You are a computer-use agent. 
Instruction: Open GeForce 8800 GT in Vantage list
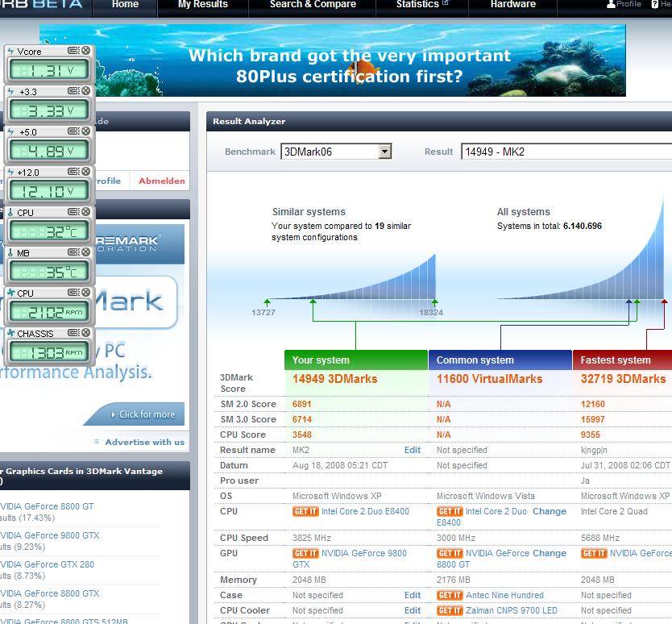click(47, 506)
